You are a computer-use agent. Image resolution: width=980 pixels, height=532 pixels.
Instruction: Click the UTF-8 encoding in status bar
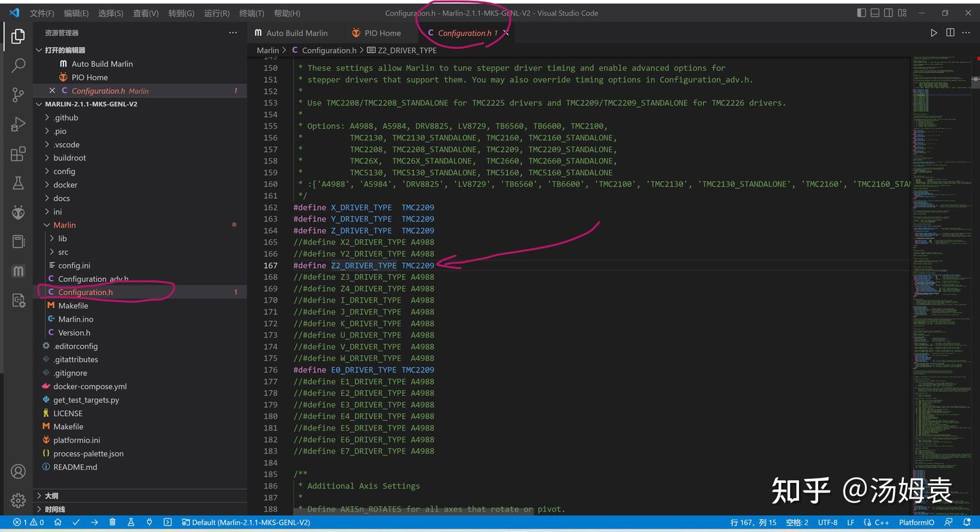click(x=828, y=522)
